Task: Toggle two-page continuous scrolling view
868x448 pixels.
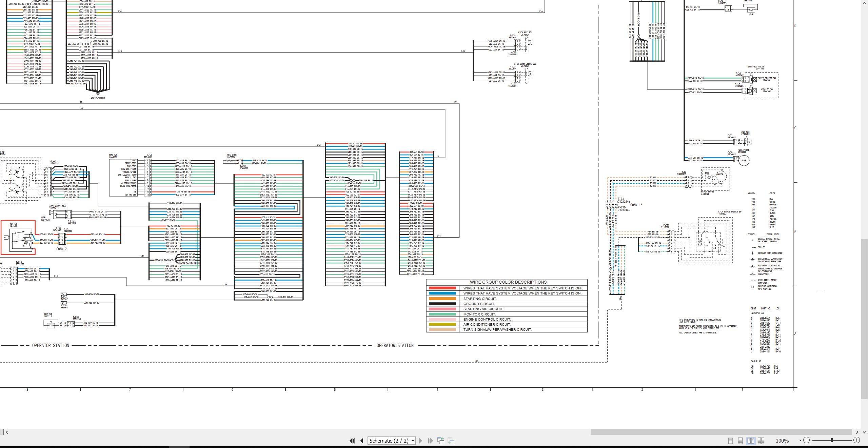Action: click(761, 441)
